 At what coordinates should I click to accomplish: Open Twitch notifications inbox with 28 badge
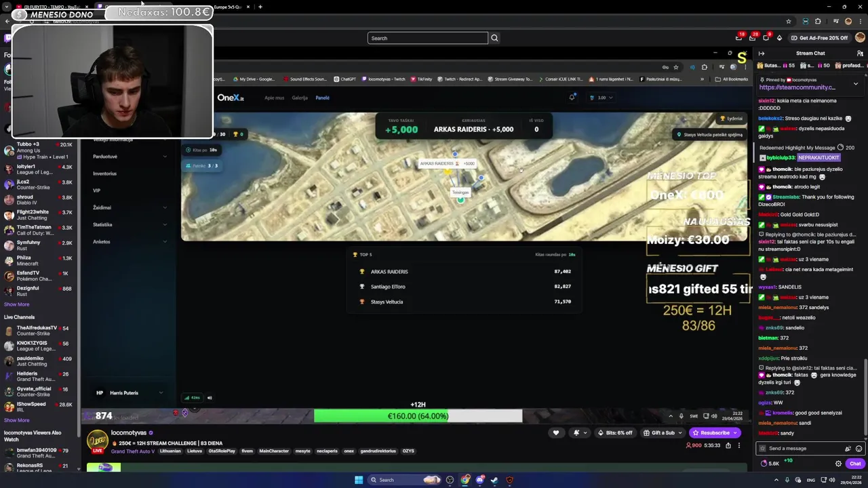click(752, 38)
